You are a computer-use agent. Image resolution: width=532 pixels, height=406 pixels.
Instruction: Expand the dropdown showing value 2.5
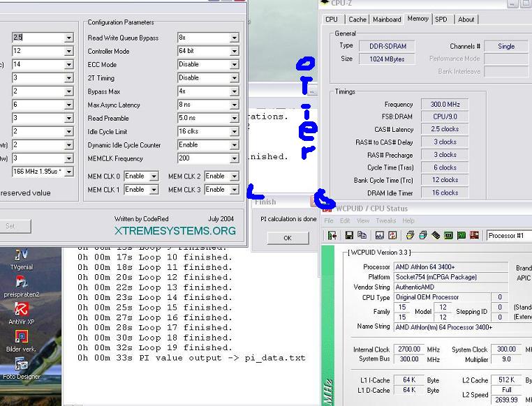pos(69,38)
